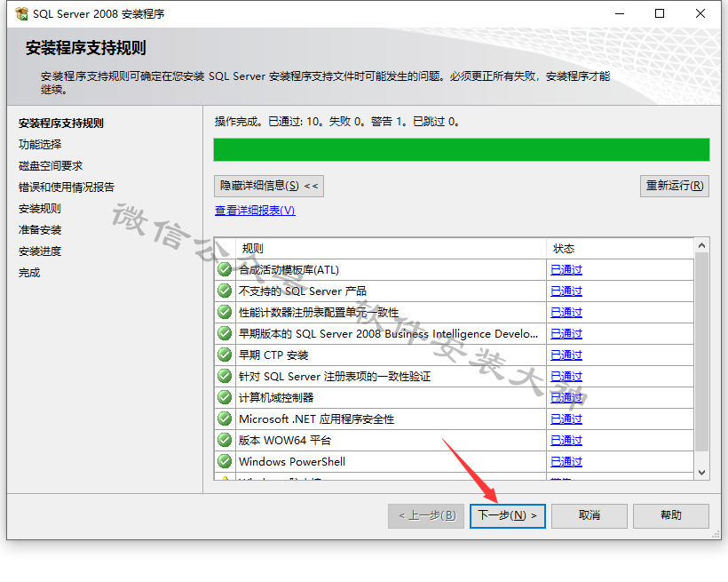Click the green check icon beside 计算机域控制器
The height and width of the screenshot is (582, 728).
pos(225,398)
